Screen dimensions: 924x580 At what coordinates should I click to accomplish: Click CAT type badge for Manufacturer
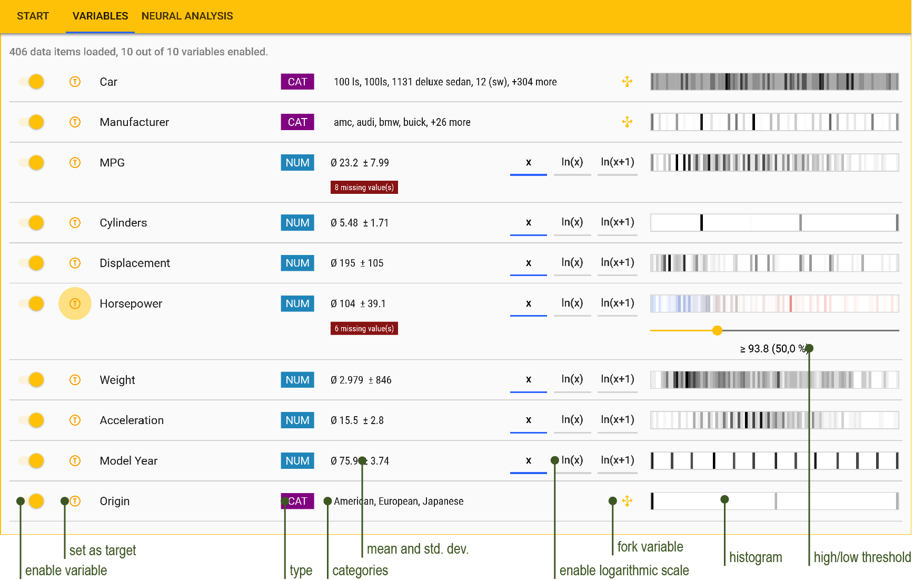pyautogui.click(x=297, y=122)
